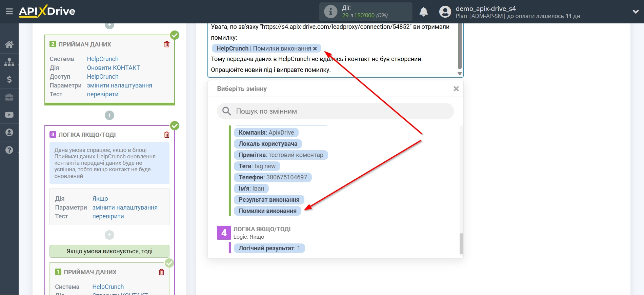Expand the account dropdown chevron
The height and width of the screenshot is (295, 644).
636,12
